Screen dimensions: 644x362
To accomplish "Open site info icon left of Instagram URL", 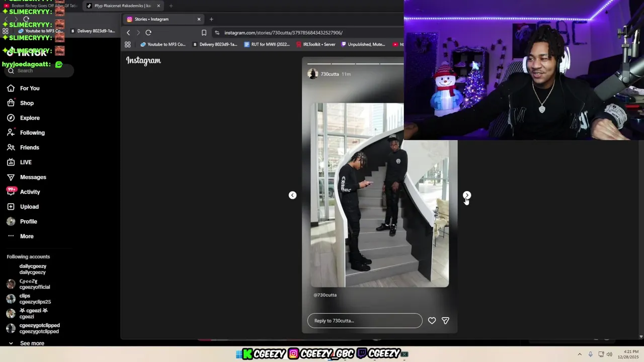I will pyautogui.click(x=217, y=33).
